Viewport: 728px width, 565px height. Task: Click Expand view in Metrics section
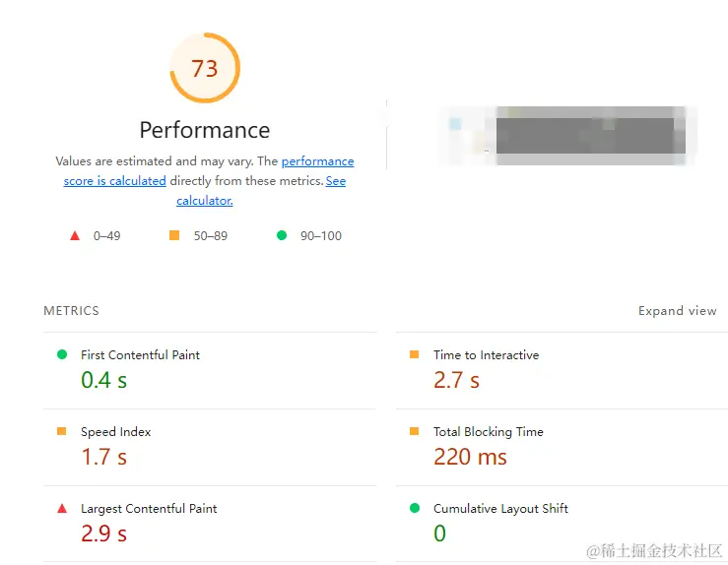point(677,310)
